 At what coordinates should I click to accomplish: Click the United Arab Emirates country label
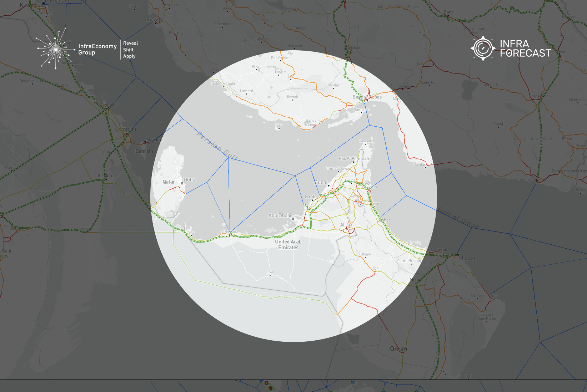pos(288,244)
